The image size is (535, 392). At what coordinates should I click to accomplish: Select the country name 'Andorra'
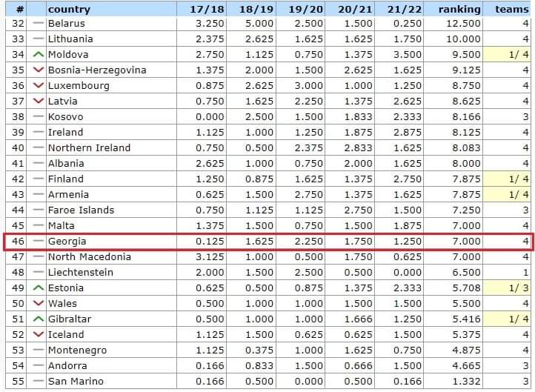point(67,365)
